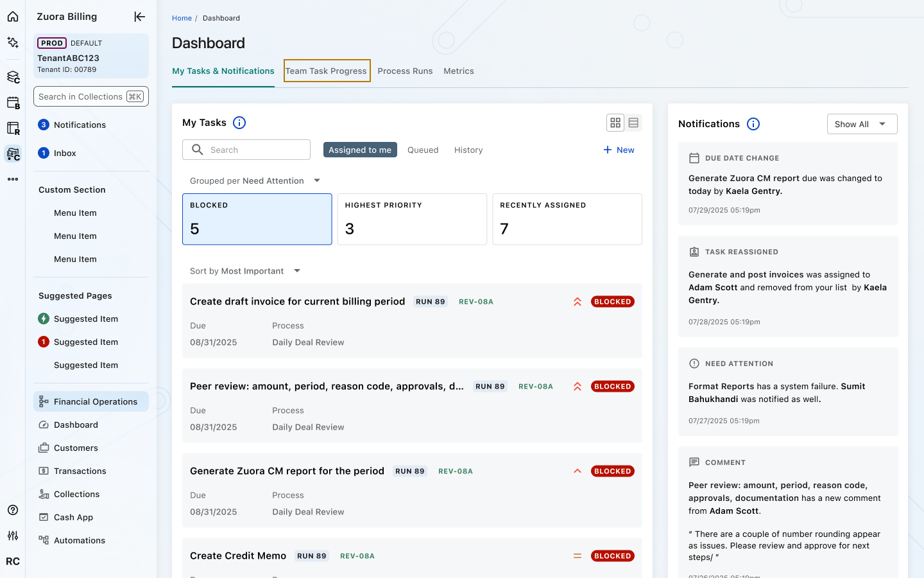
Task: Open Automations in sidebar
Action: point(91,541)
